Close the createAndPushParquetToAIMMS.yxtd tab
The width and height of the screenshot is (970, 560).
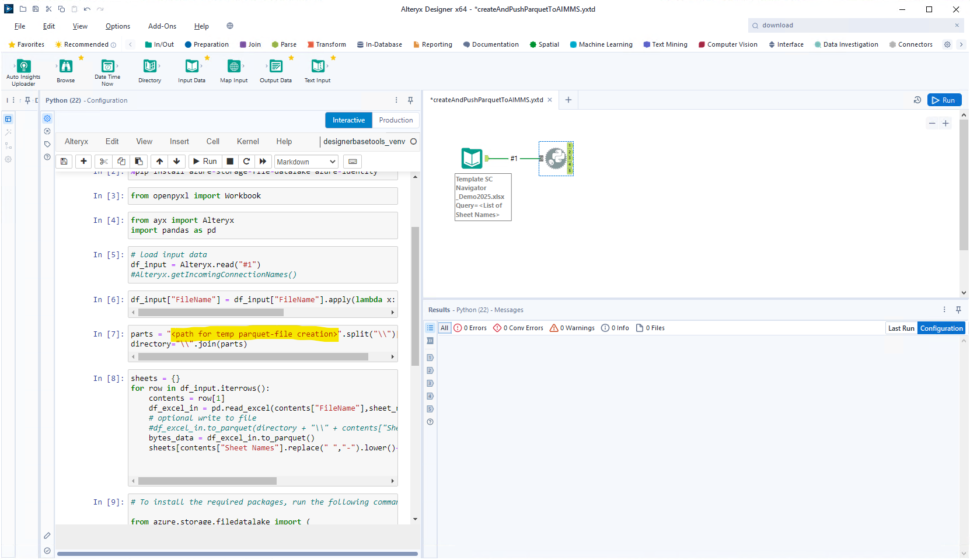click(x=550, y=100)
